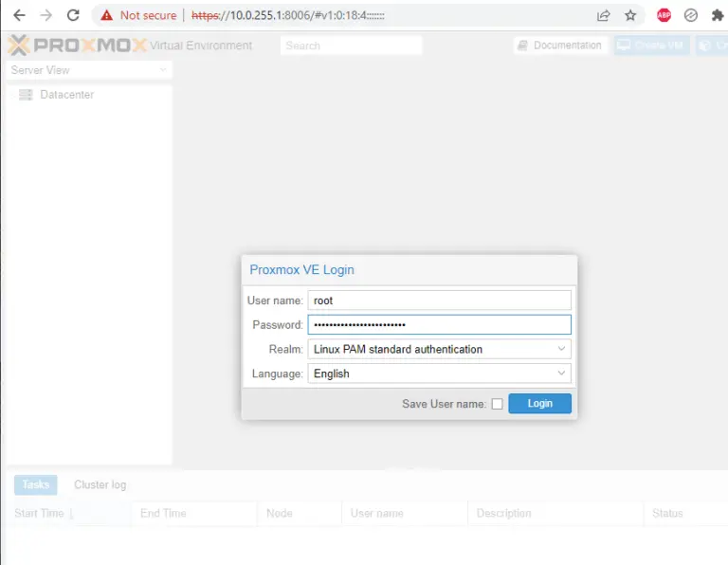Enable the Save User name checkbox
The width and height of the screenshot is (728, 565).
(497, 404)
